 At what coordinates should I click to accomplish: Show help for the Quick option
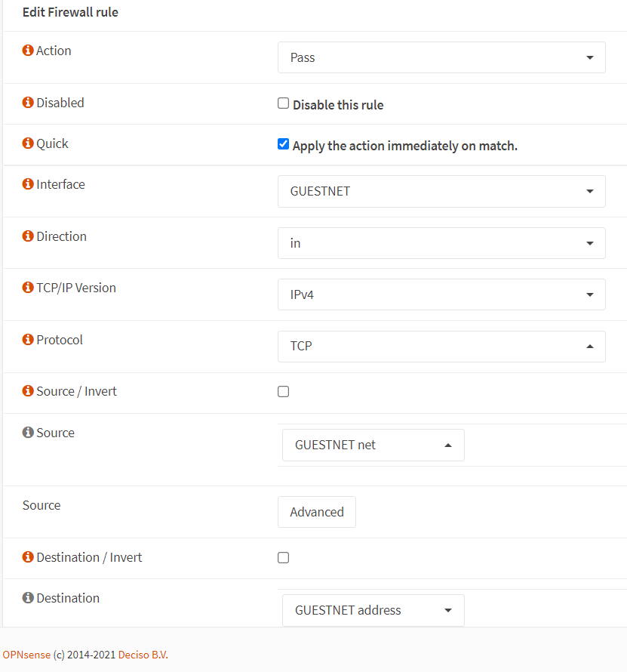coord(28,143)
